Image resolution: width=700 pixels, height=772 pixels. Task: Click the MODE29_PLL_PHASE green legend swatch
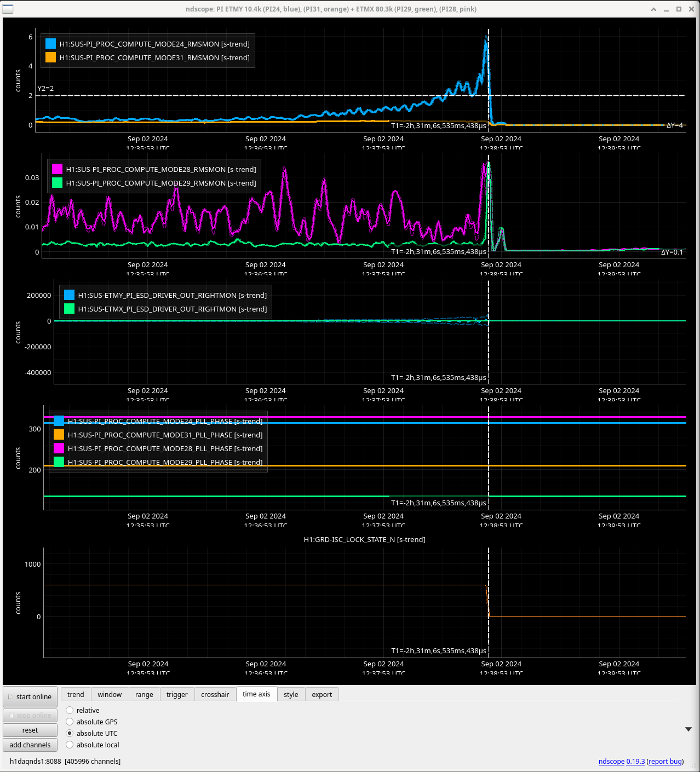click(59, 462)
